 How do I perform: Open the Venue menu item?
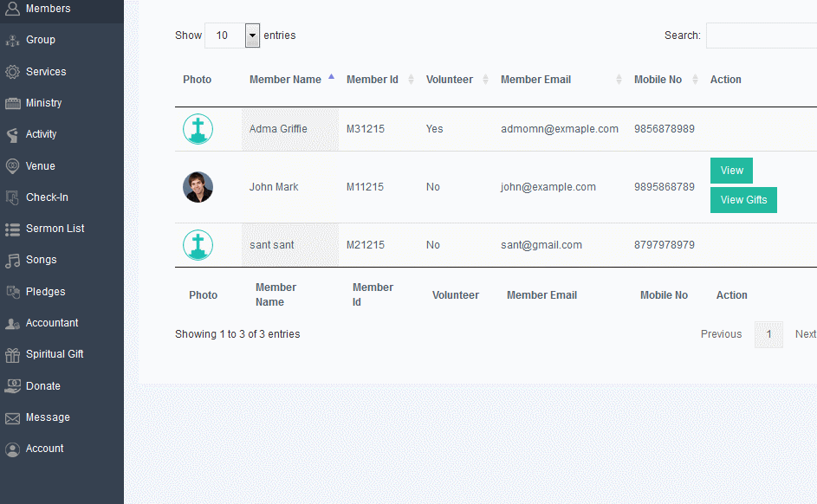point(41,165)
